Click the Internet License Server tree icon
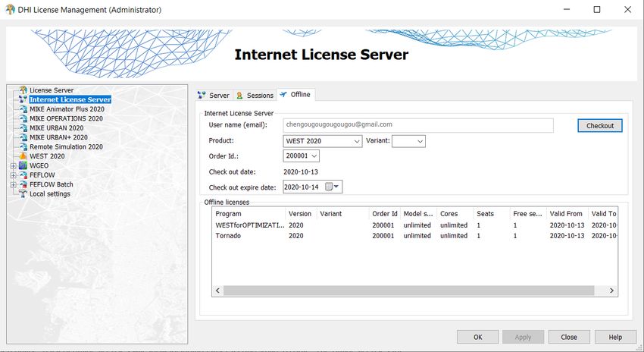This screenshot has width=644, height=352. coord(23,99)
